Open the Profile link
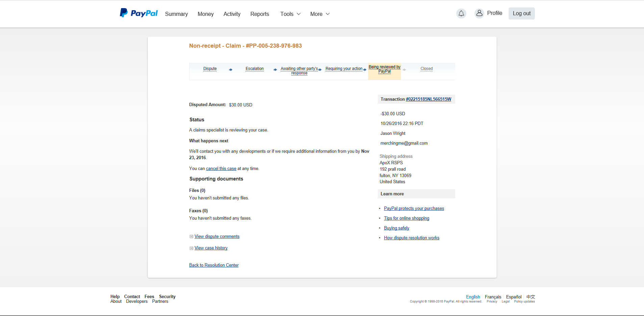 coord(495,13)
